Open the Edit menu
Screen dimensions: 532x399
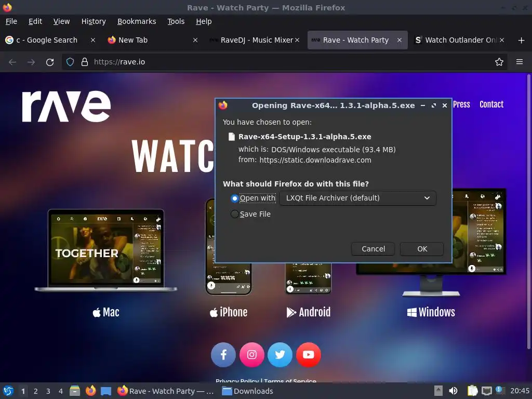click(35, 21)
